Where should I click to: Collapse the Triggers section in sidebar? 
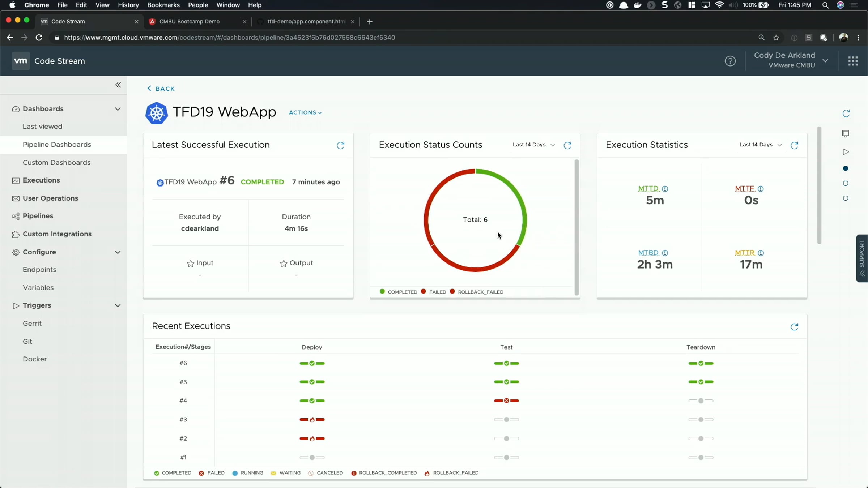point(118,305)
